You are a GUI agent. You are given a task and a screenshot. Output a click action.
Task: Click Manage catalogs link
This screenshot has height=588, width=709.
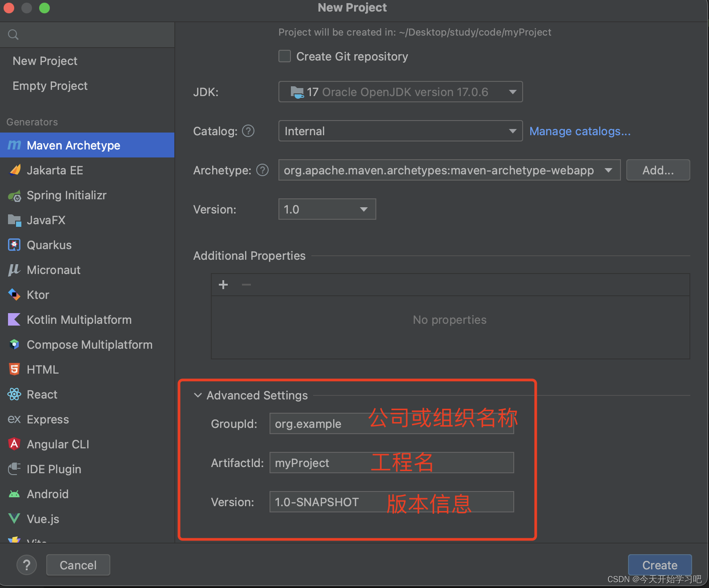click(580, 131)
